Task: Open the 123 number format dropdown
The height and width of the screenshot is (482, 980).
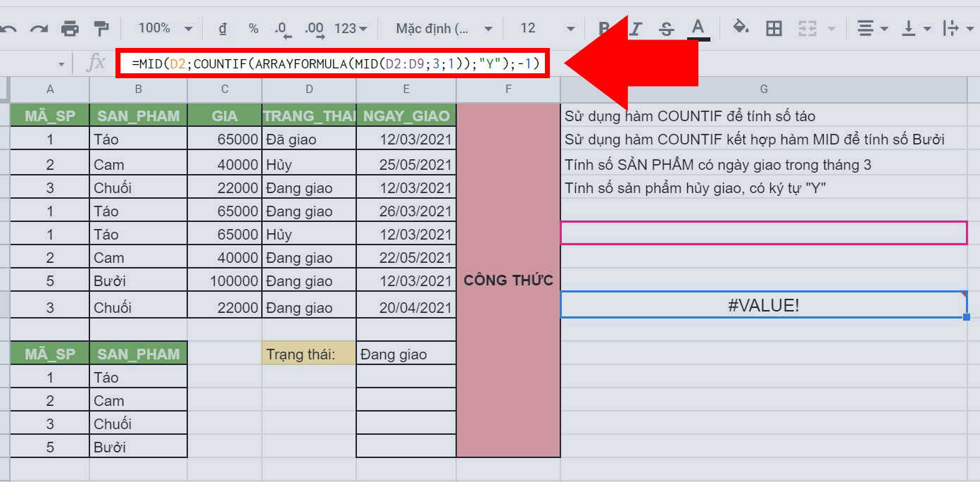Action: 350,28
